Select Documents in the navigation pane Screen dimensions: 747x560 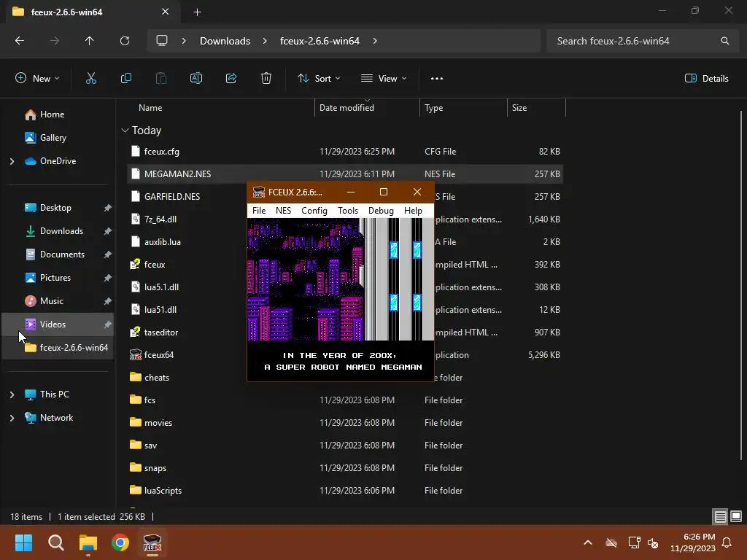click(58, 254)
